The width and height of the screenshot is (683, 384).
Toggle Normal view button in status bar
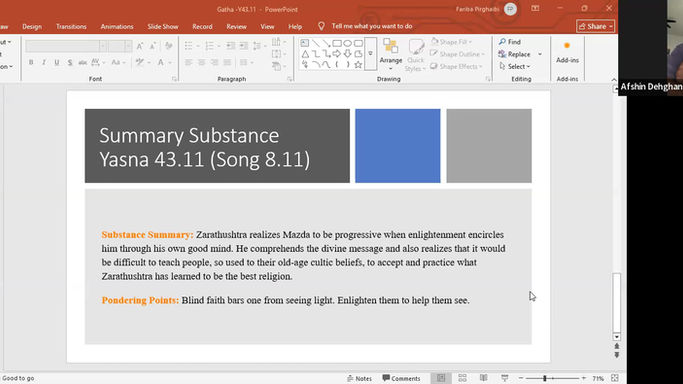point(441,378)
